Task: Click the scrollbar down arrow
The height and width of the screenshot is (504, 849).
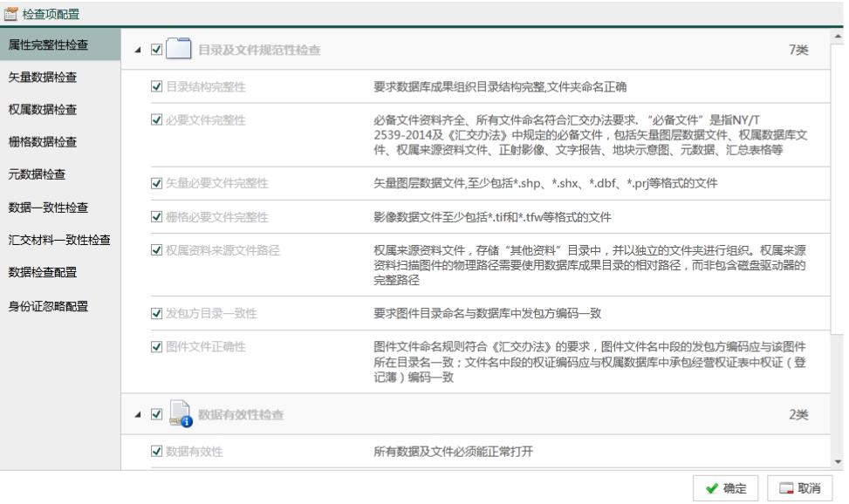Action: (839, 462)
